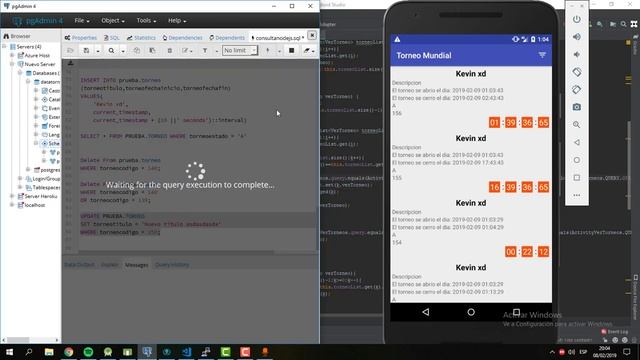Image resolution: width=640 pixels, height=360 pixels.
Task: Stop the running query with the stop square
Action: 291,51
